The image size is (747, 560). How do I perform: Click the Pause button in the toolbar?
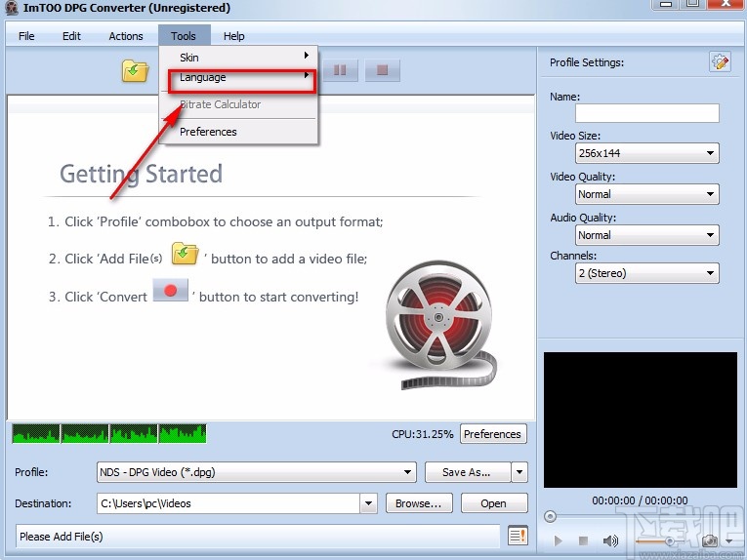tap(340, 70)
